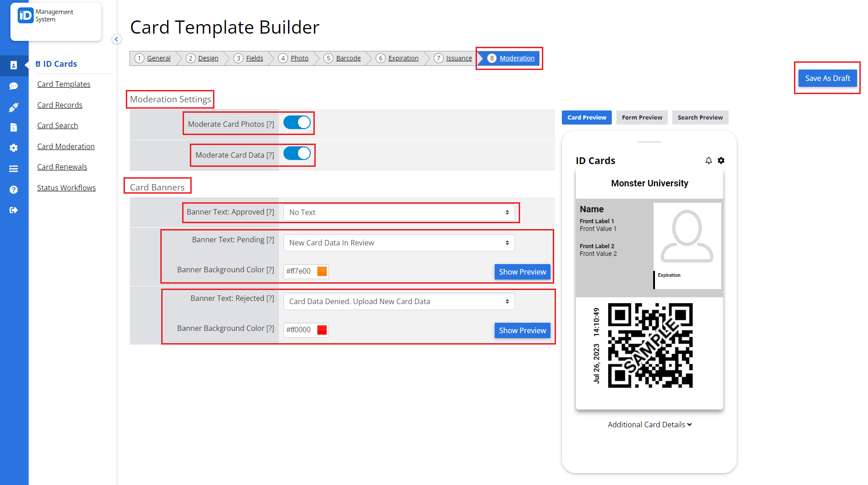Disable the Moderate Card Photos toggle
The height and width of the screenshot is (485, 868).
click(x=297, y=123)
